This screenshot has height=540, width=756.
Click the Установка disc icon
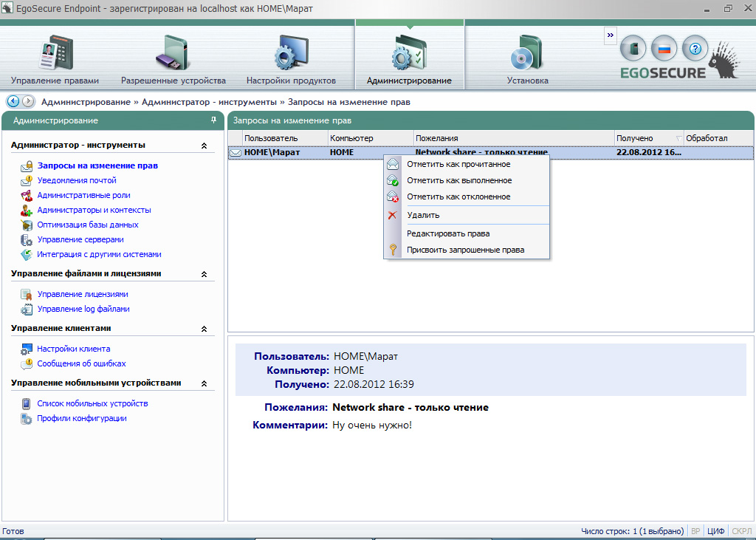click(527, 53)
